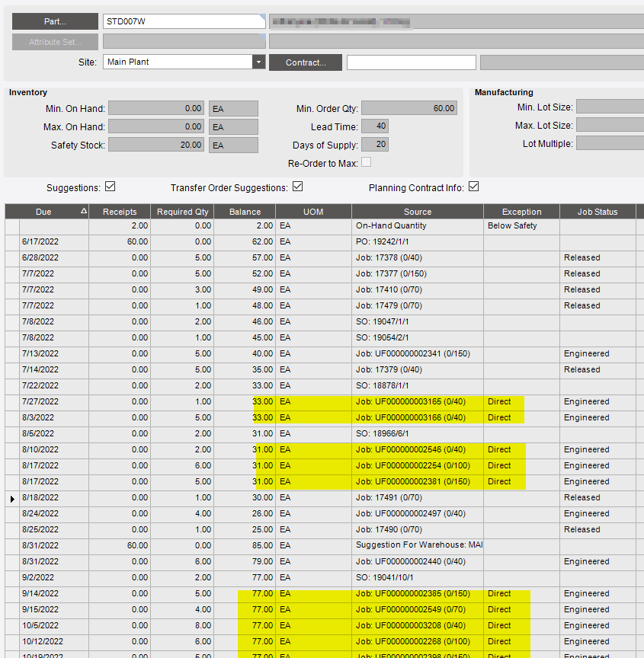Click the SO: 18966/6/1 source cell

418,433
